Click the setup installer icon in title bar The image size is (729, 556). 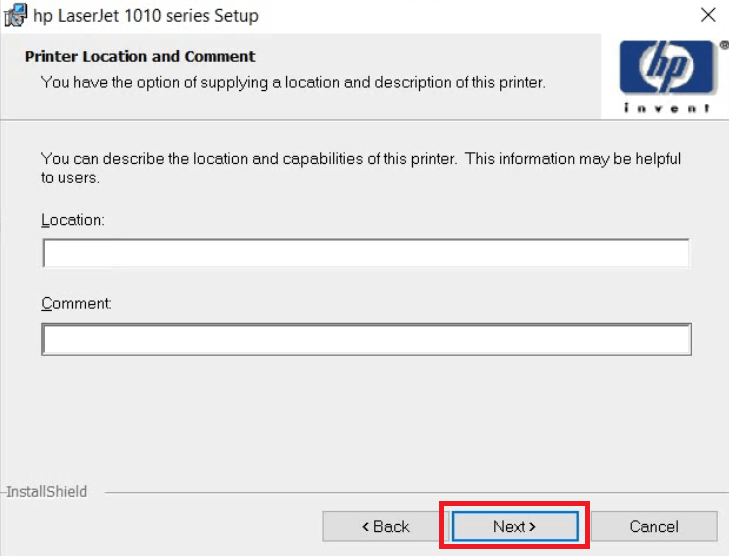15,15
